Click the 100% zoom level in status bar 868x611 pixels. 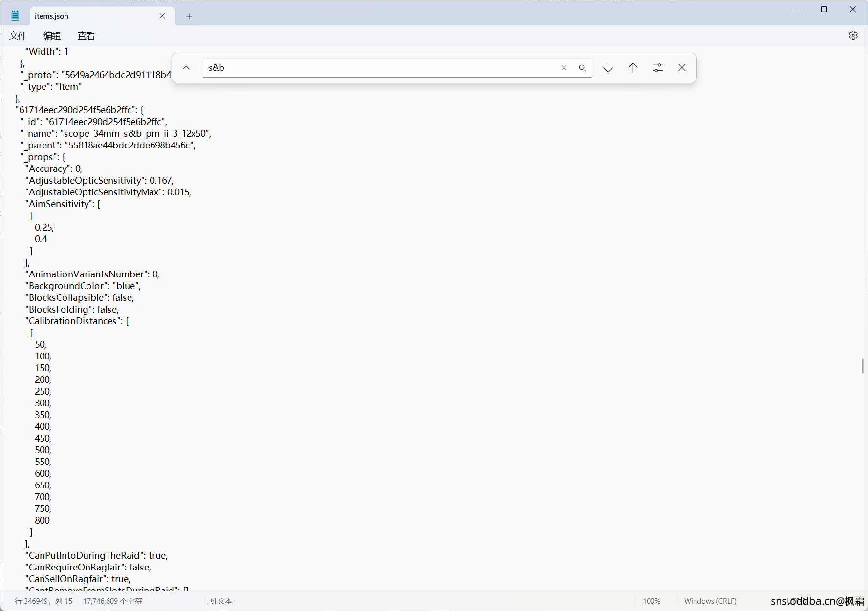pos(651,601)
